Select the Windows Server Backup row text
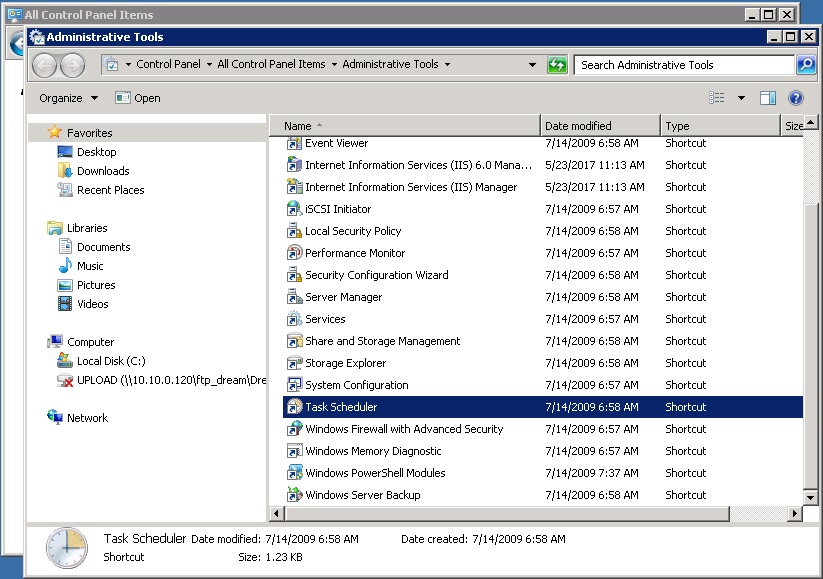Viewport: 823px width, 579px height. click(x=363, y=495)
